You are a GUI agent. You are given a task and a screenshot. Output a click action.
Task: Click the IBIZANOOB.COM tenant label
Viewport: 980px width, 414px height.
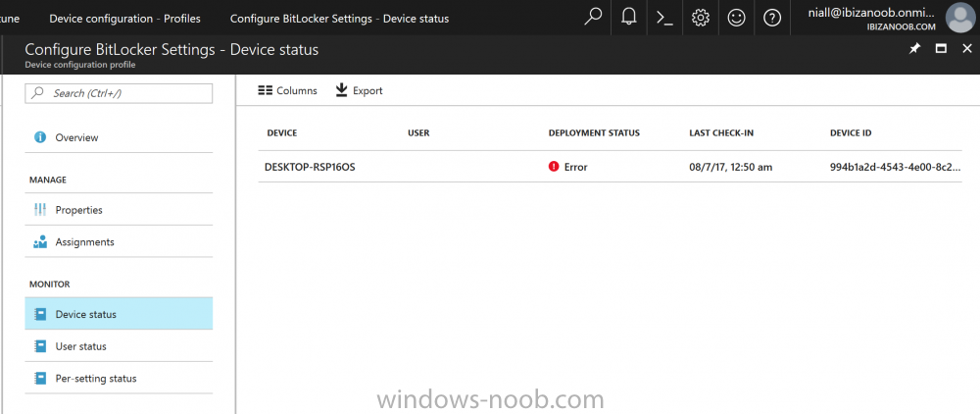(x=902, y=26)
